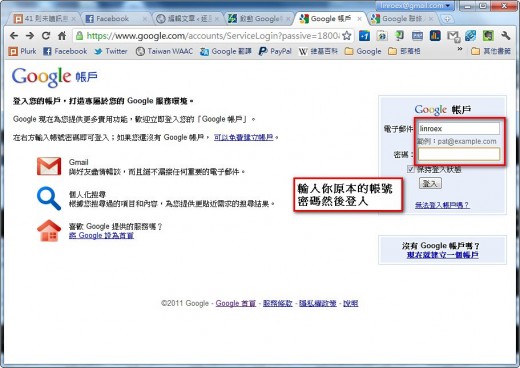520x368 pixels.
Task: Open a new tab with plus button
Action: [447, 19]
